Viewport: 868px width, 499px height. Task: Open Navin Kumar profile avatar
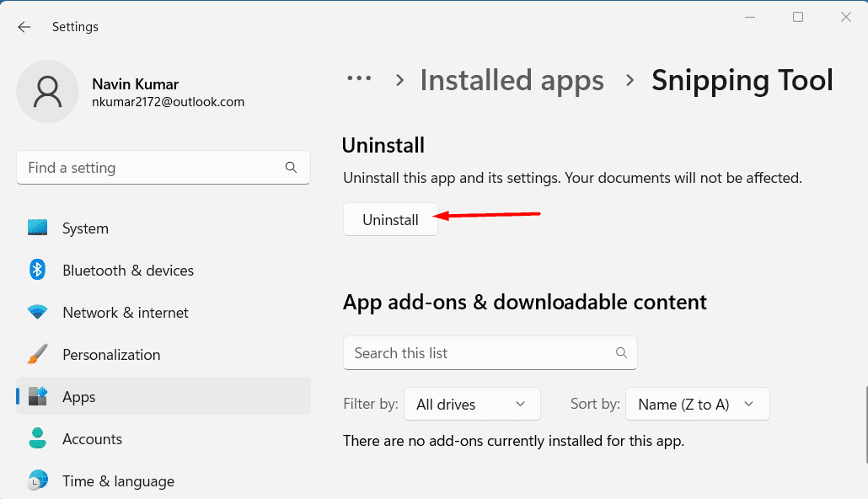coord(47,91)
